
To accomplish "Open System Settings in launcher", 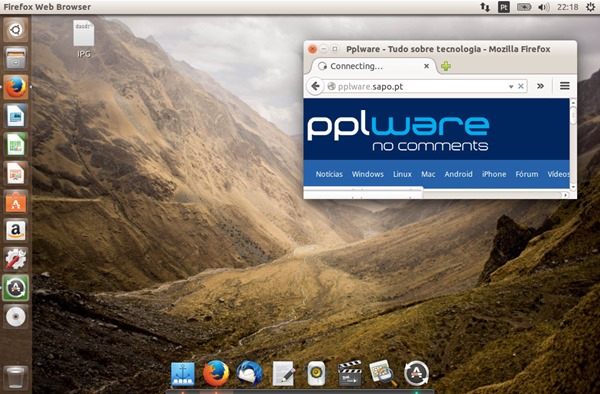I will pyautogui.click(x=16, y=259).
